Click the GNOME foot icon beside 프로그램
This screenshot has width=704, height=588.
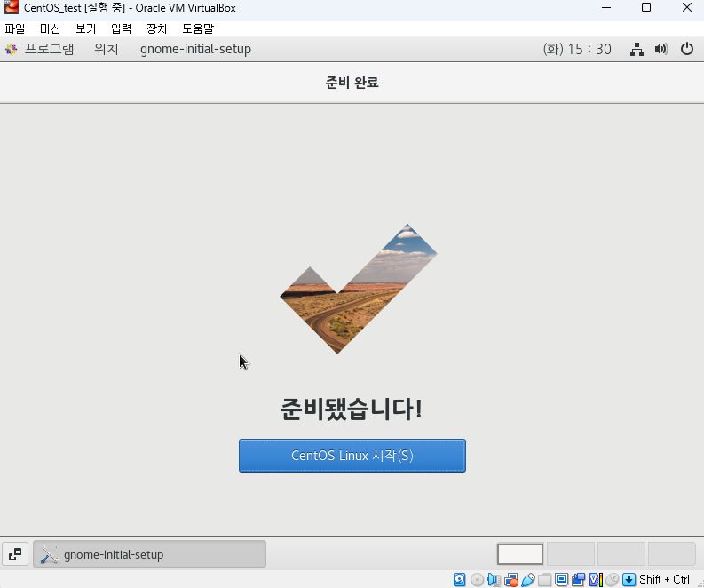(x=12, y=49)
